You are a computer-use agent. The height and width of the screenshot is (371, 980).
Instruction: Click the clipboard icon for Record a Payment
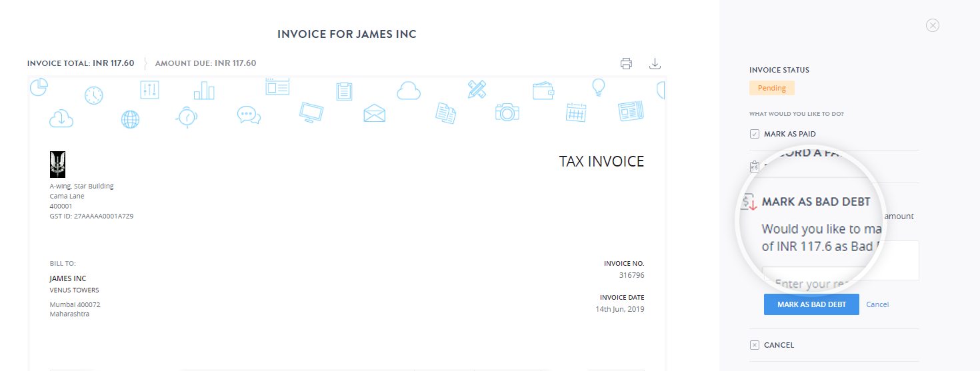tap(754, 167)
